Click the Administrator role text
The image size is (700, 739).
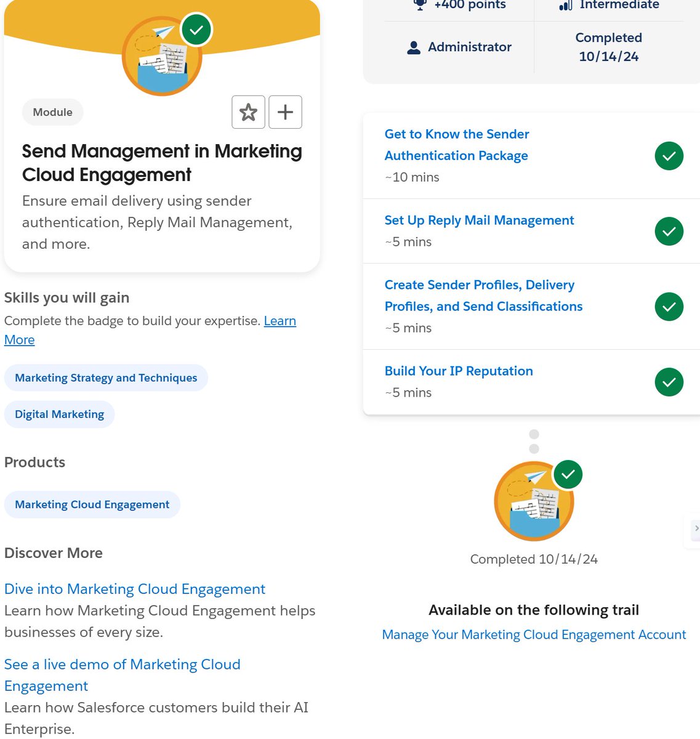(x=470, y=47)
